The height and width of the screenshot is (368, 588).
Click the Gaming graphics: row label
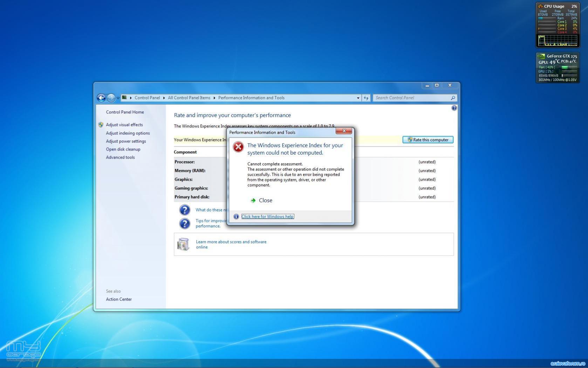[x=191, y=188]
